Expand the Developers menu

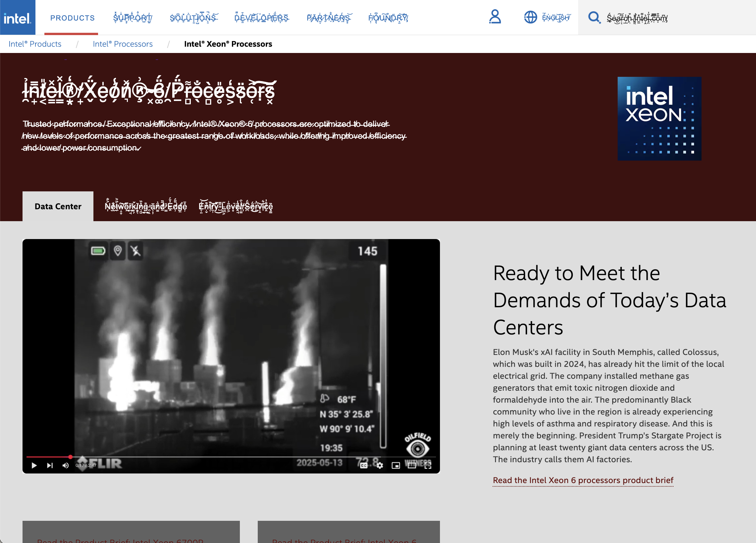click(262, 18)
